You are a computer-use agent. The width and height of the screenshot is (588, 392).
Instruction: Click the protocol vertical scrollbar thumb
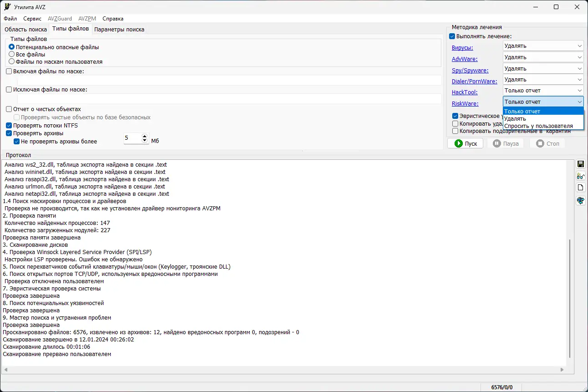coord(570,300)
